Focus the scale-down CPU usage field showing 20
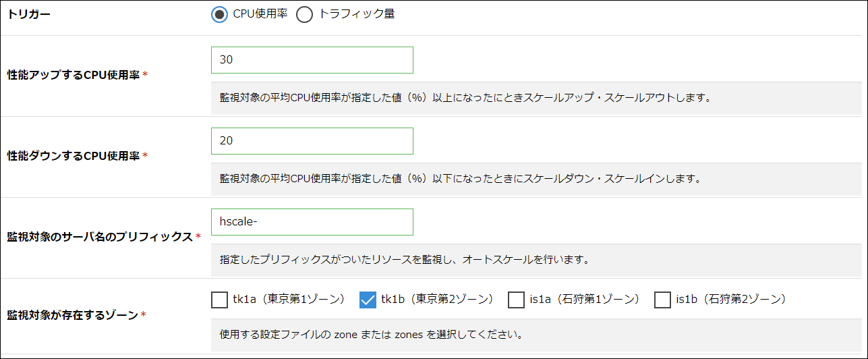The image size is (868, 359). pos(312,141)
